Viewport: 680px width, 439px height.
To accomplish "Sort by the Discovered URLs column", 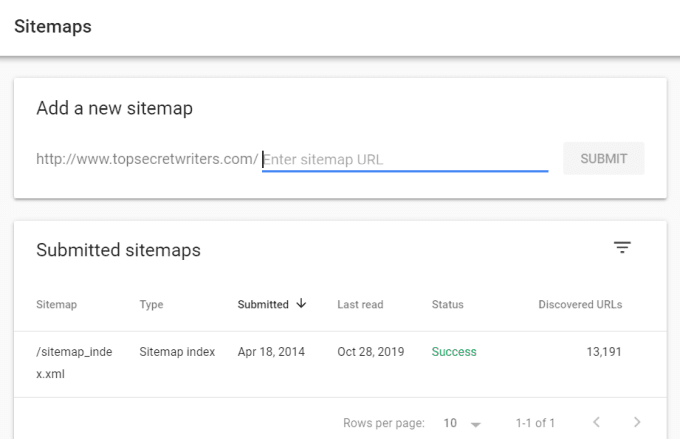I will click(x=580, y=305).
